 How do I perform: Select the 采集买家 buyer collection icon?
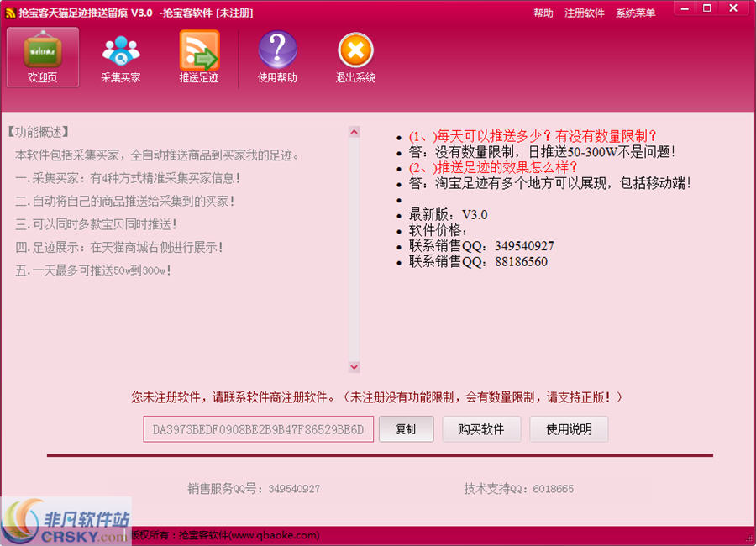click(x=120, y=56)
